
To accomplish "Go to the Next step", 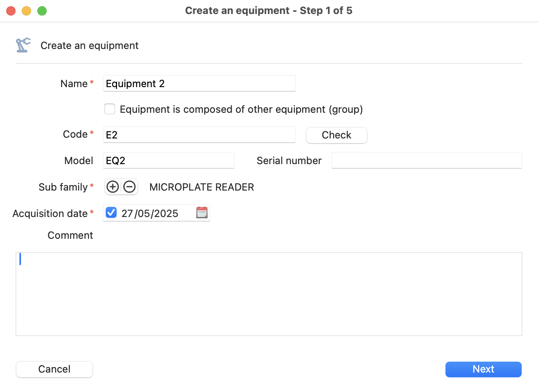I will (x=484, y=369).
